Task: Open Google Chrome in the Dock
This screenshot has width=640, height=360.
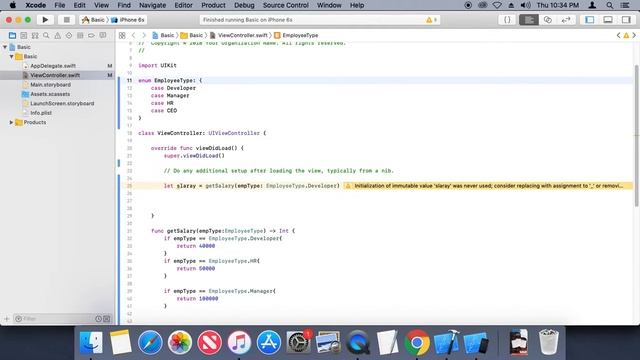Action: (417, 342)
